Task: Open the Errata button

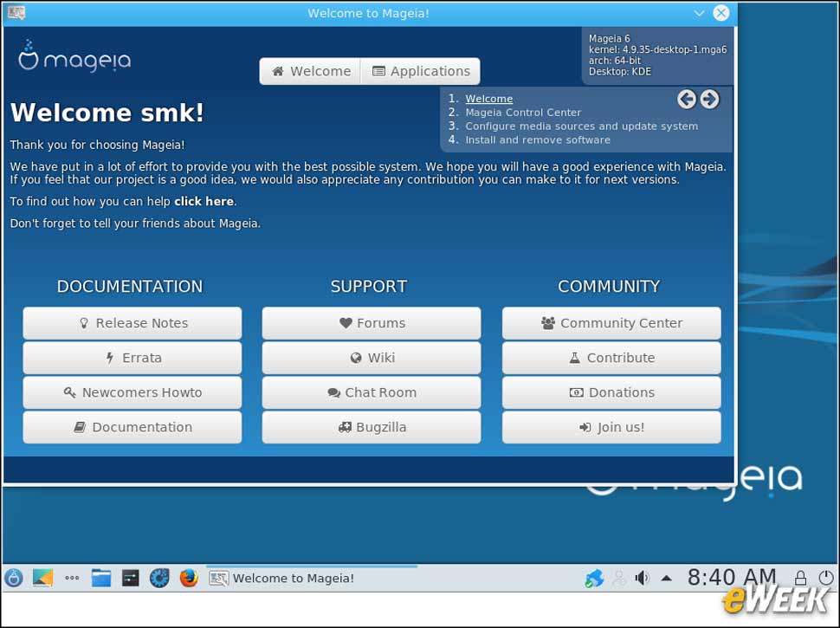Action: [x=132, y=358]
